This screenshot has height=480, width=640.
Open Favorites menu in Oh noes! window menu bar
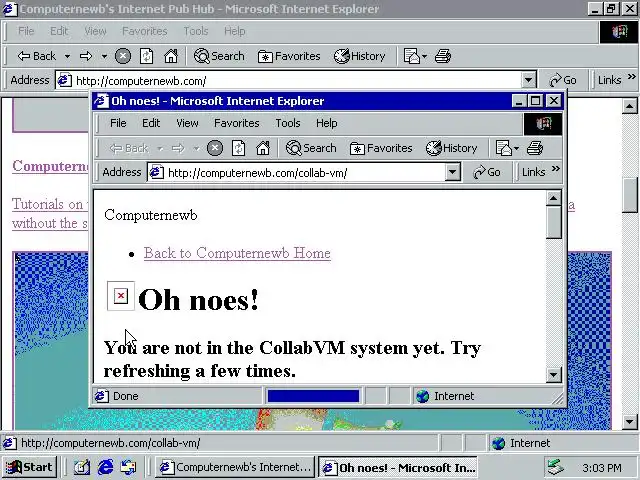coord(237,123)
